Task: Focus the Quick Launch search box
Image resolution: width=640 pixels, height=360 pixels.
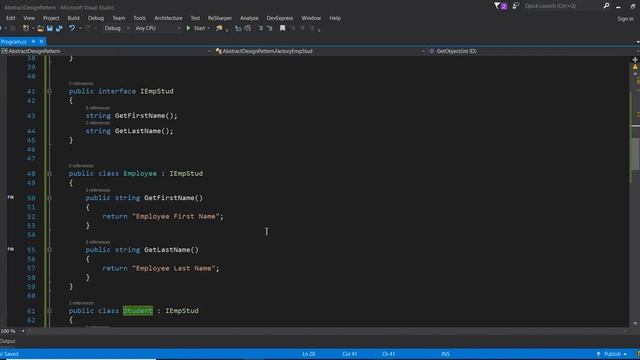Action: (562, 6)
